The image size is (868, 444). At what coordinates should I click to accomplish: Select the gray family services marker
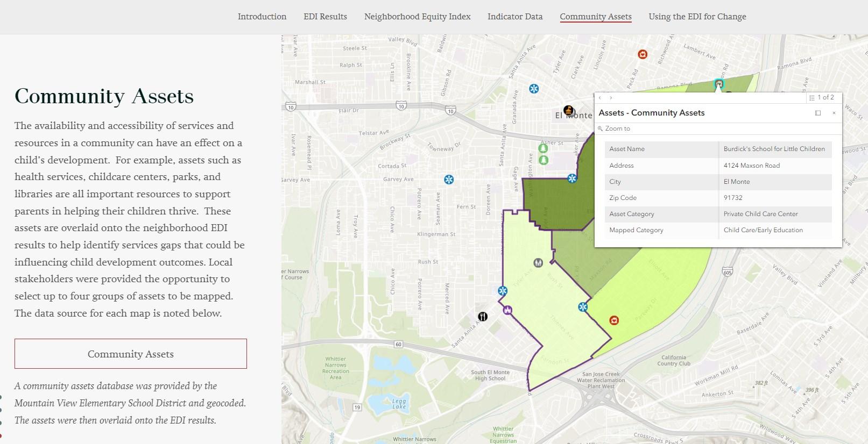(x=538, y=263)
